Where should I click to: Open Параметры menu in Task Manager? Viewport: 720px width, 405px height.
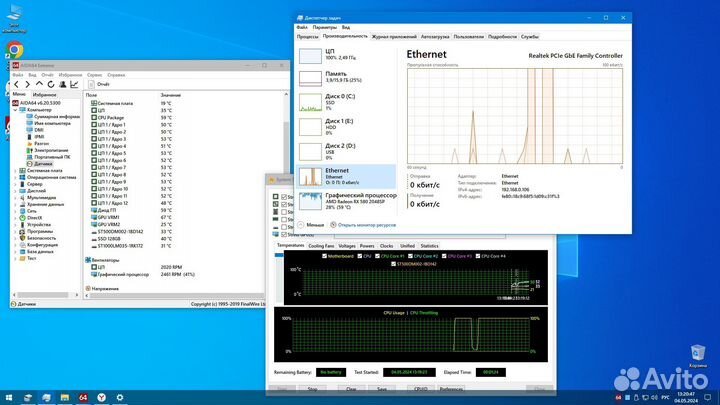[325, 28]
